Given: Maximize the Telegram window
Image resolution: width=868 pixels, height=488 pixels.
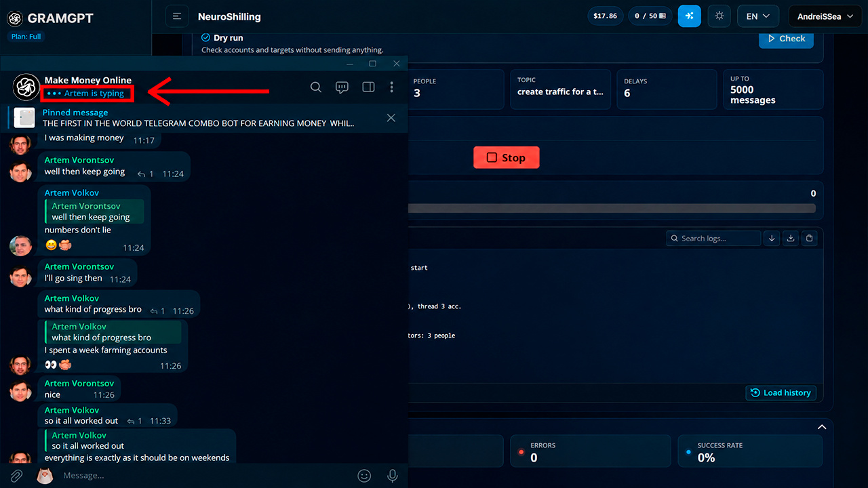Looking at the screenshot, I should [x=372, y=64].
